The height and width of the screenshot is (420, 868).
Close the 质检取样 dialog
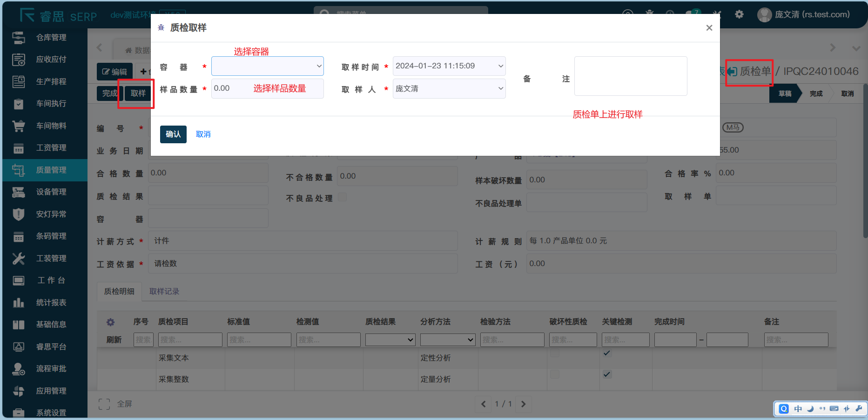[709, 28]
